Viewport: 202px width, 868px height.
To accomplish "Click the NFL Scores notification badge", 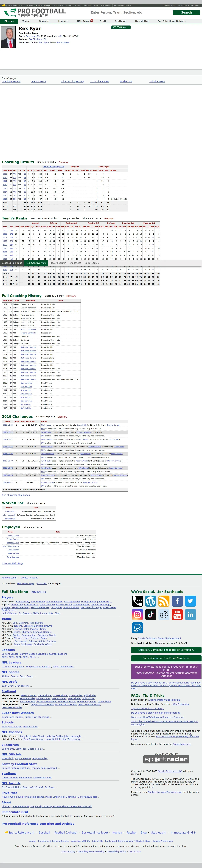I will click(x=92, y=20).
